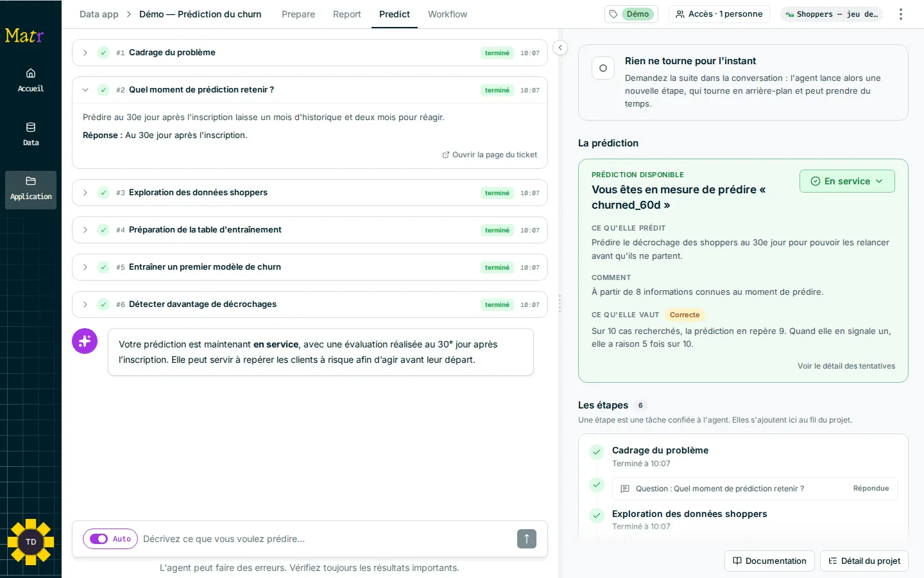Open the Data section in sidebar
Viewport: 924px width, 578px height.
point(31,134)
